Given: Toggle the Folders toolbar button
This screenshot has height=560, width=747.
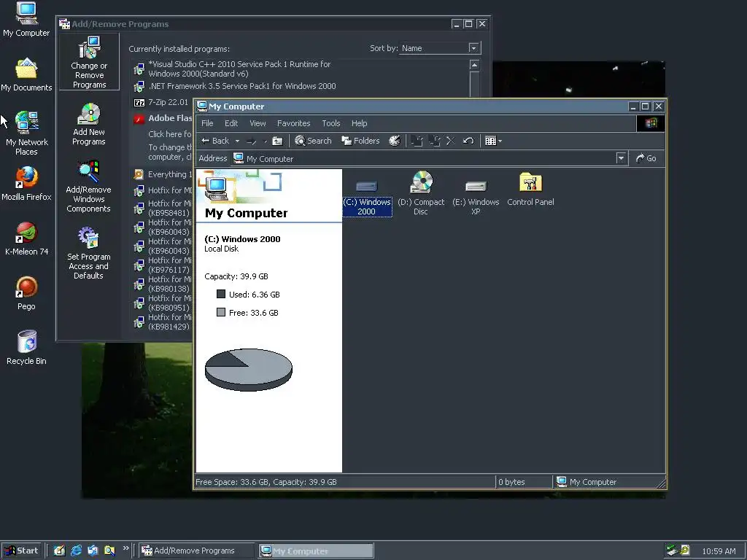Looking at the screenshot, I should tap(360, 141).
